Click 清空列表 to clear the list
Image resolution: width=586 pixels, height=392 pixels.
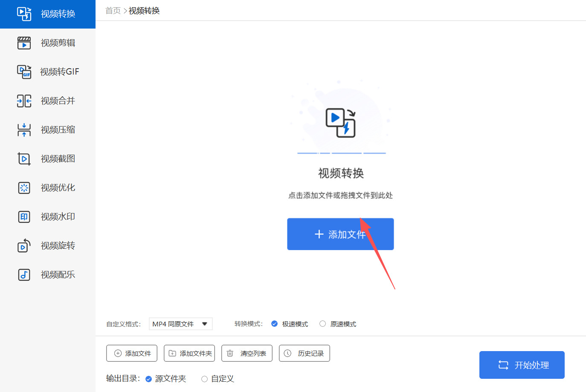click(247, 353)
